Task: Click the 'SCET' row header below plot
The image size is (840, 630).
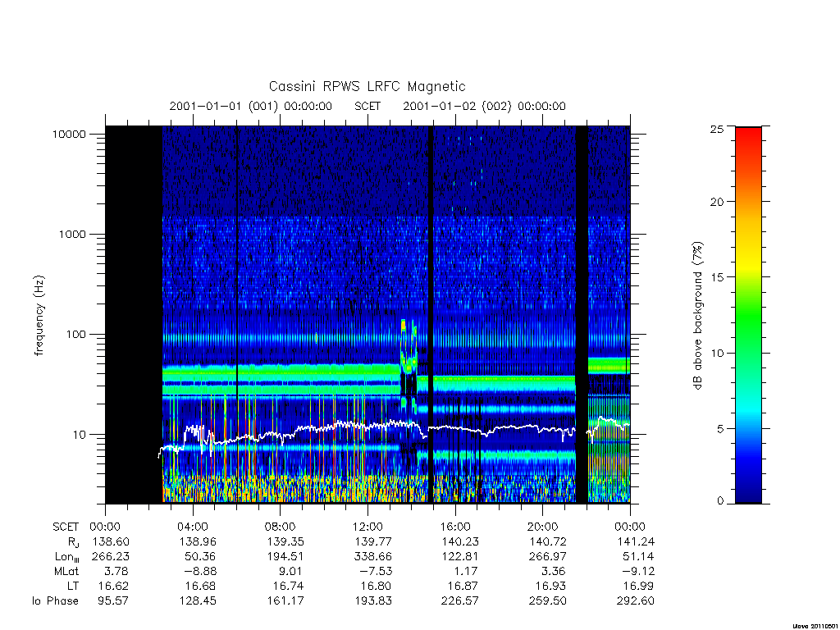Action: click(x=66, y=527)
